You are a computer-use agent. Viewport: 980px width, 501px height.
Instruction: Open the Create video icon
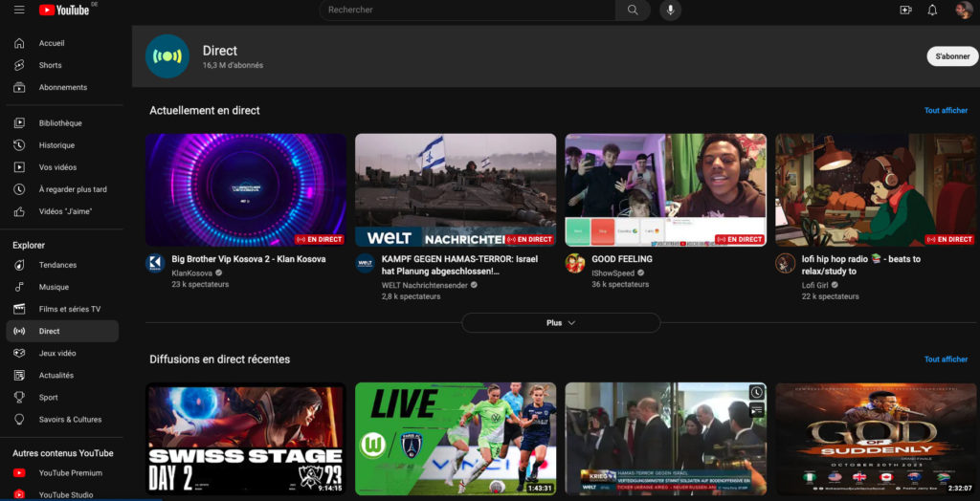pos(905,10)
